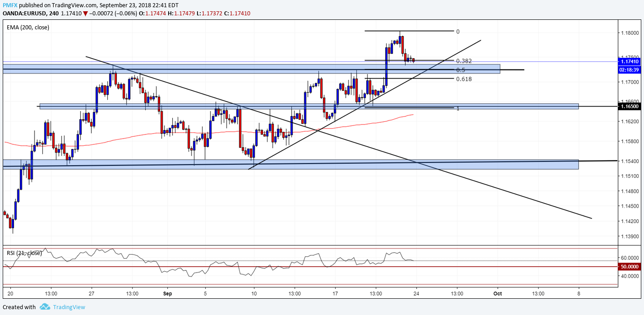The image size is (644, 315).
Task: Select the Fibonacci 0.618 level label
Action: coord(464,79)
